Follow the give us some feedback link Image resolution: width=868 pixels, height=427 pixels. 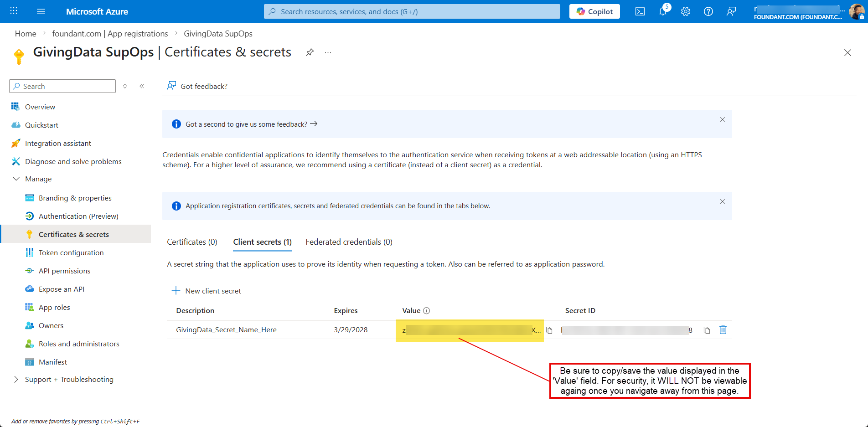251,124
